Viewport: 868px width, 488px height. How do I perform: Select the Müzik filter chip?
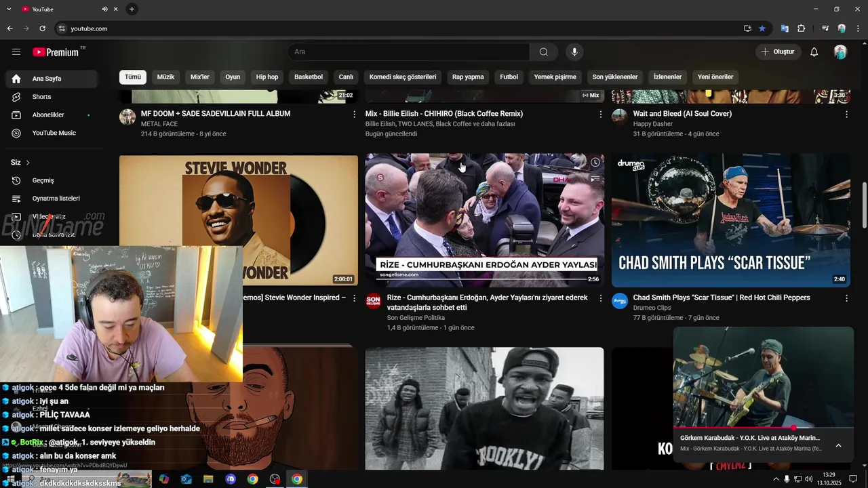pos(165,77)
